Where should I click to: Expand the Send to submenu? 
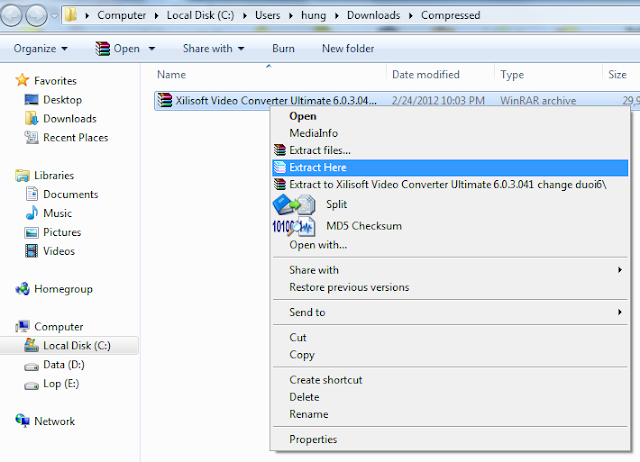450,312
